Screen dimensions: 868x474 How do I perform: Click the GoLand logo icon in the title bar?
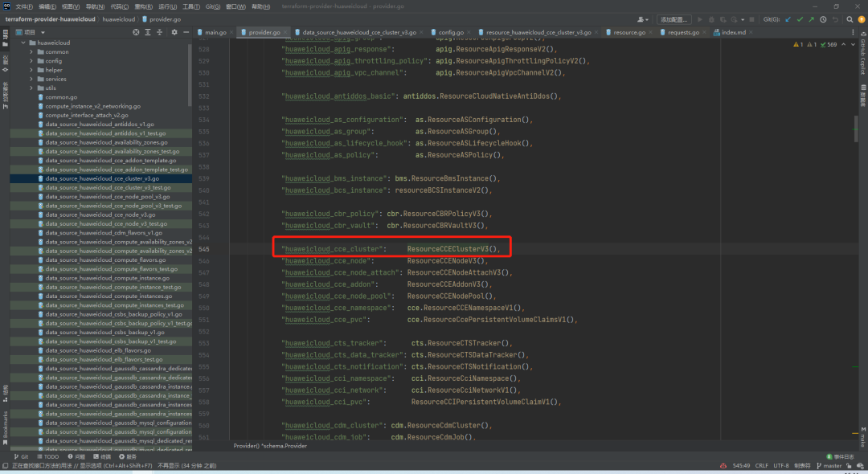[x=6, y=6]
